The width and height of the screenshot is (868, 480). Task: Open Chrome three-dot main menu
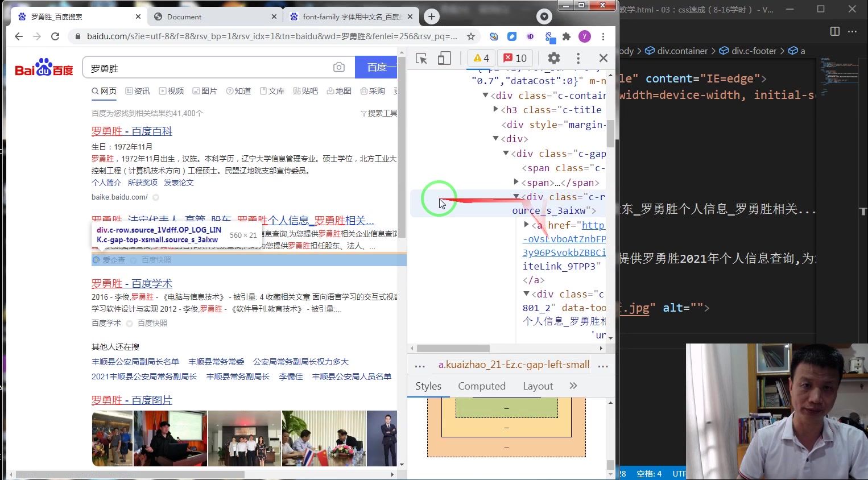[603, 36]
